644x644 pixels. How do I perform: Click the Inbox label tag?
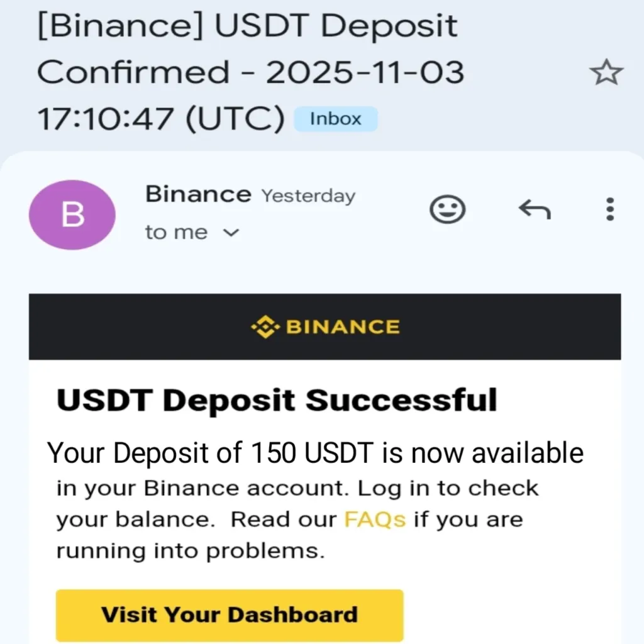(335, 119)
